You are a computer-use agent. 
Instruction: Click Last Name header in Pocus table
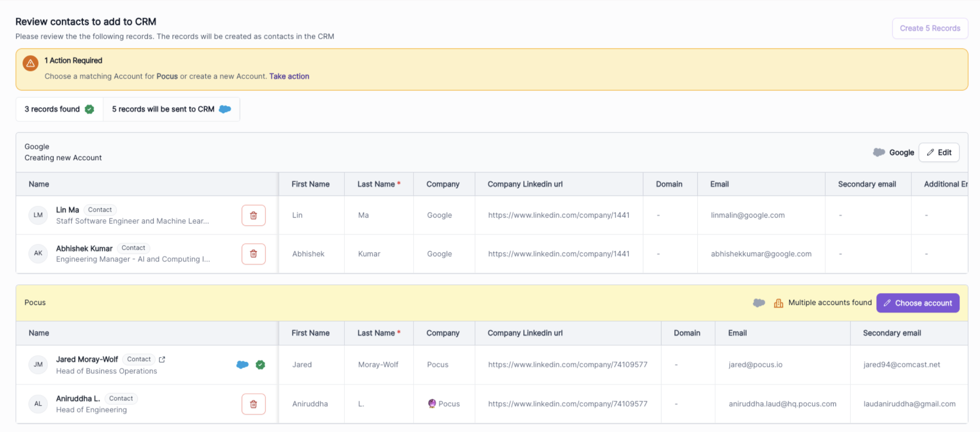tap(379, 333)
